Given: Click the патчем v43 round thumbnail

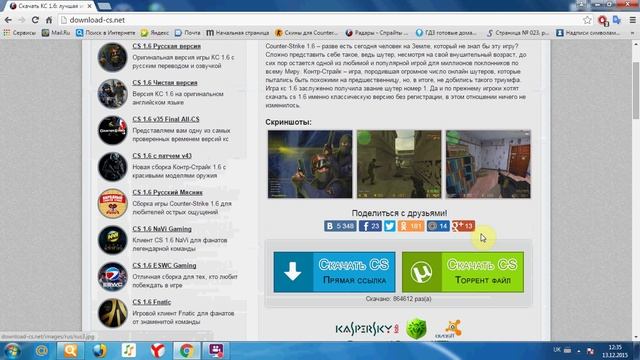Looking at the screenshot, I should click(112, 167).
